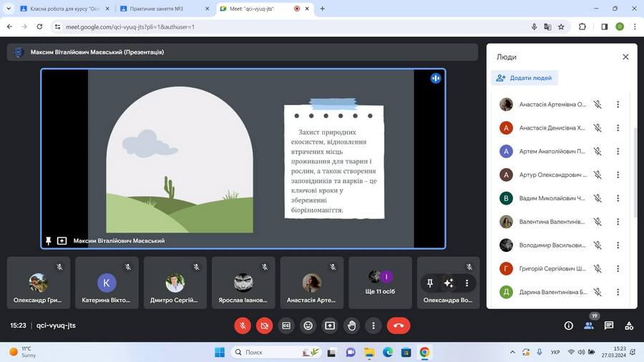Mute Анастасія Денисівна in people list
Image resolution: width=644 pixels, height=362 pixels.
[597, 127]
